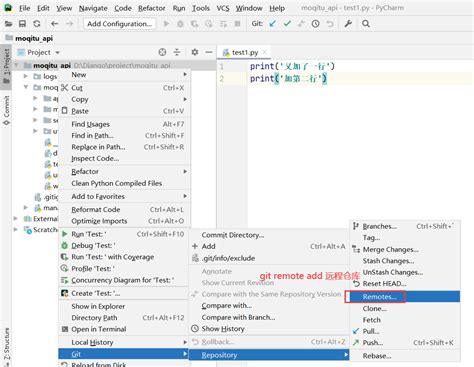Choose Cut from context menu
Screen dimensions: 474x367
point(125,88)
